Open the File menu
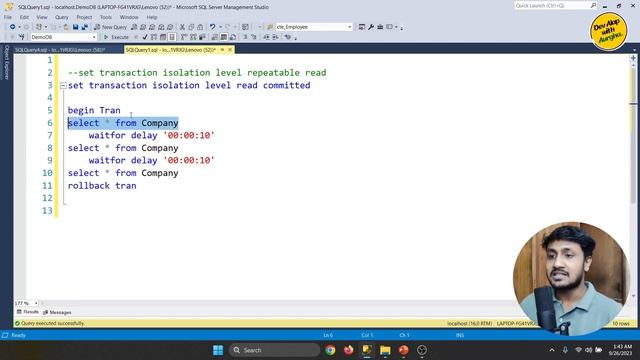This screenshot has height=360, width=640. [x=8, y=17]
